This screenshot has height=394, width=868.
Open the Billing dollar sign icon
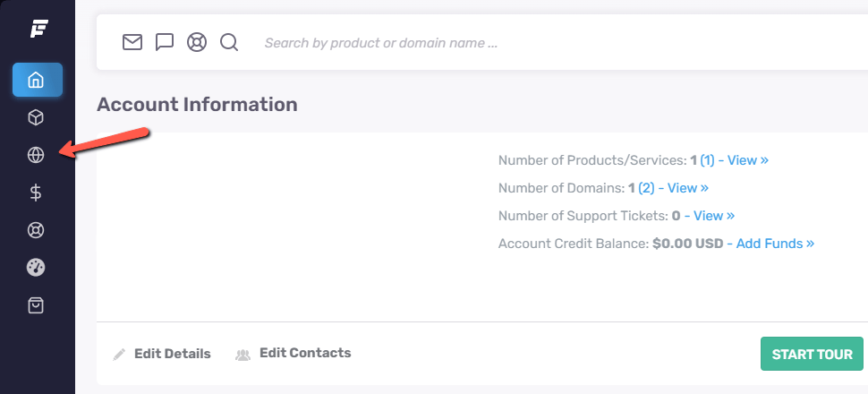[36, 193]
